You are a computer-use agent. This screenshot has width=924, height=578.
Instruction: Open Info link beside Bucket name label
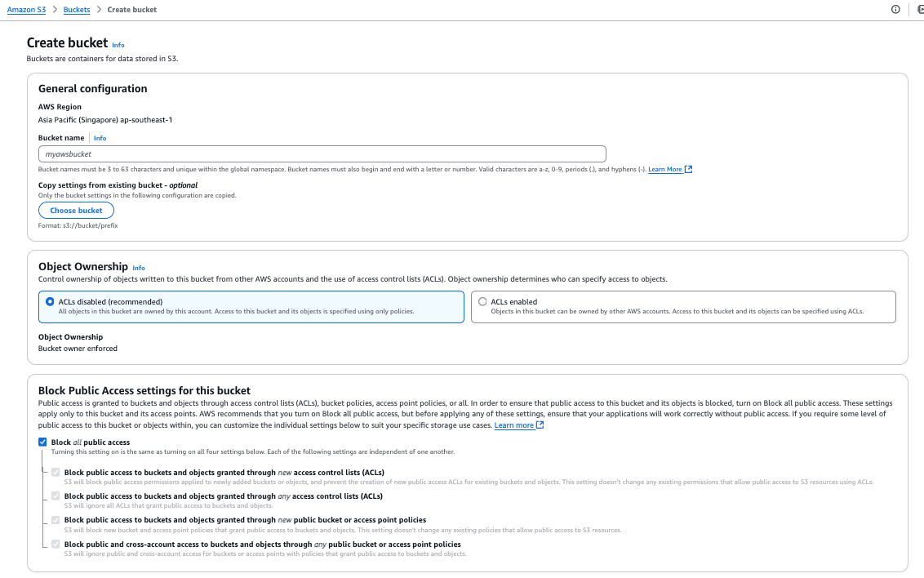pos(100,138)
